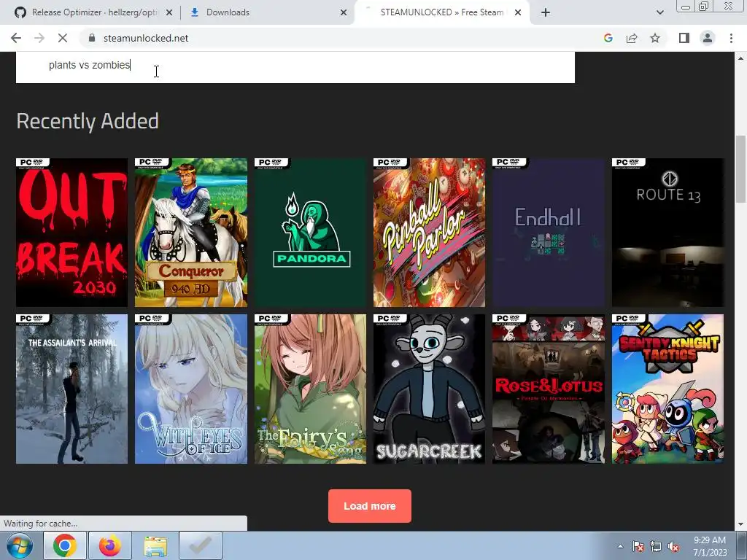Open the tab search dropdown arrow
The image size is (747, 560).
pos(659,12)
